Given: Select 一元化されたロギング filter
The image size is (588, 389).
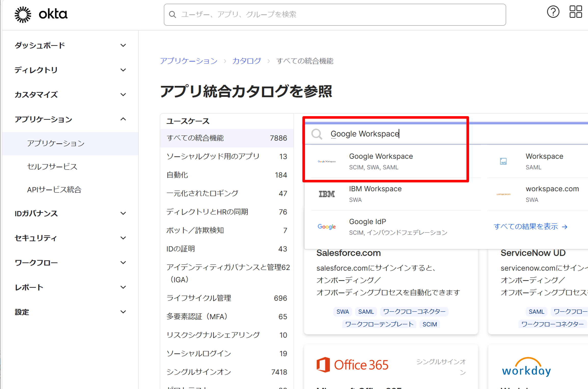Looking at the screenshot, I should [x=227, y=193].
